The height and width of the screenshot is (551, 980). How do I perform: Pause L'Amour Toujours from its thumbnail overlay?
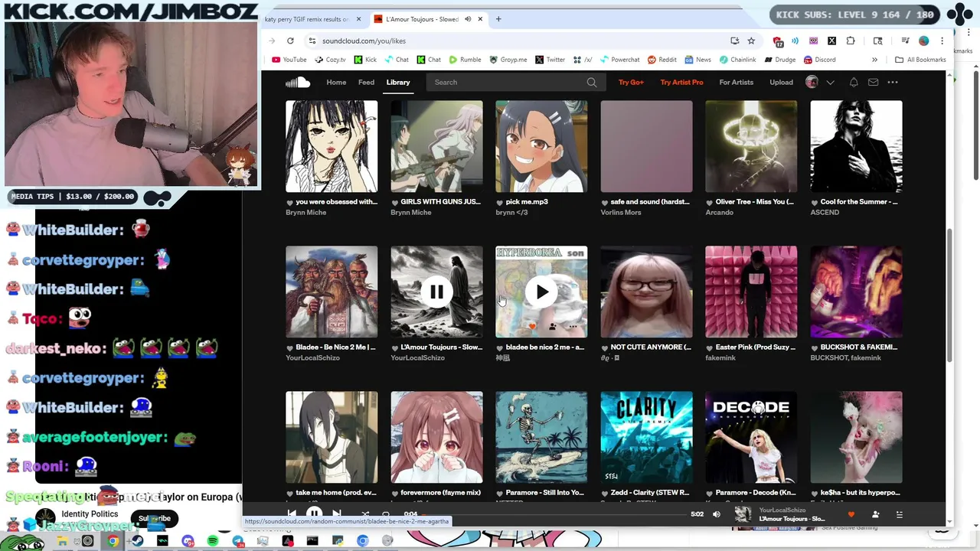pos(436,292)
